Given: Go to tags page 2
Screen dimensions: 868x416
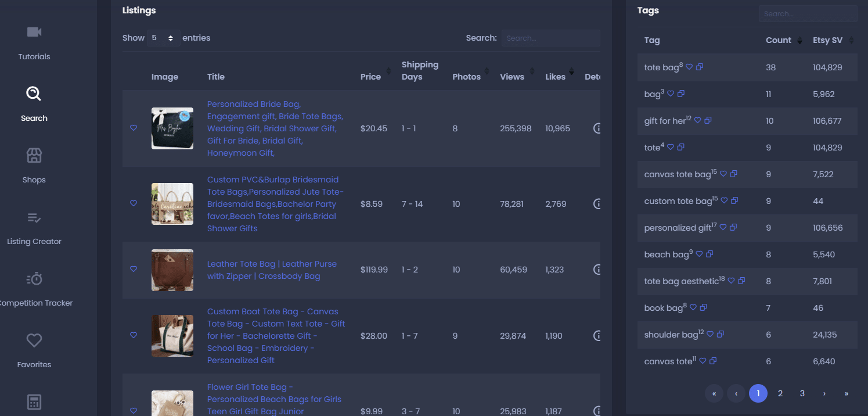Looking at the screenshot, I should 780,393.
